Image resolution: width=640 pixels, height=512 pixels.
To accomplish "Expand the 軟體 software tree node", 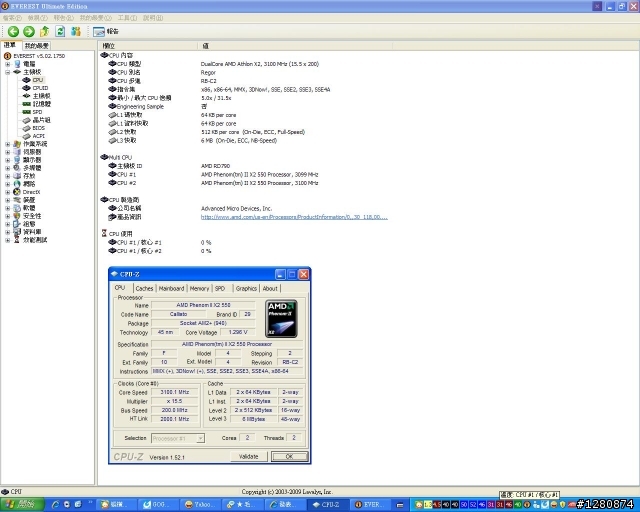I will [x=7, y=208].
